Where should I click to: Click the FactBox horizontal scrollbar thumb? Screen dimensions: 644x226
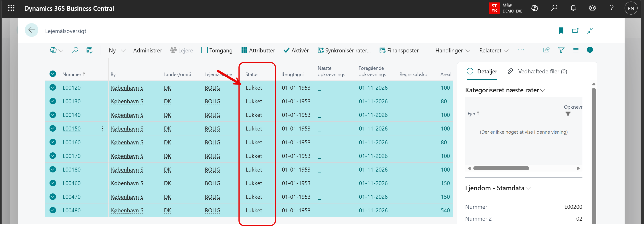(501, 168)
